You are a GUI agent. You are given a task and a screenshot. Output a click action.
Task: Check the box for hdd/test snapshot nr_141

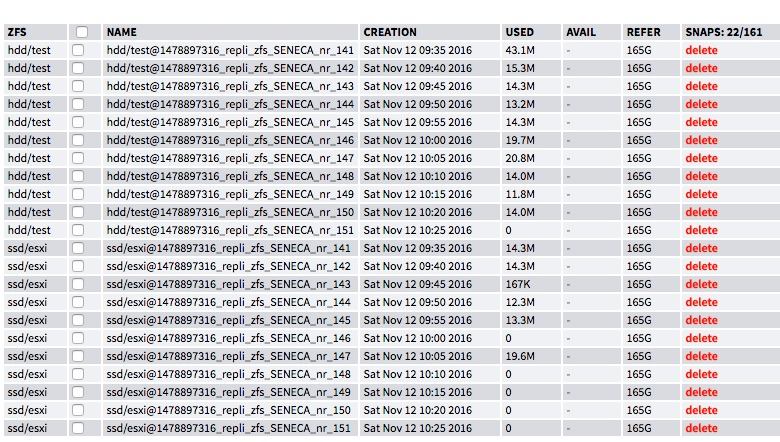78,50
